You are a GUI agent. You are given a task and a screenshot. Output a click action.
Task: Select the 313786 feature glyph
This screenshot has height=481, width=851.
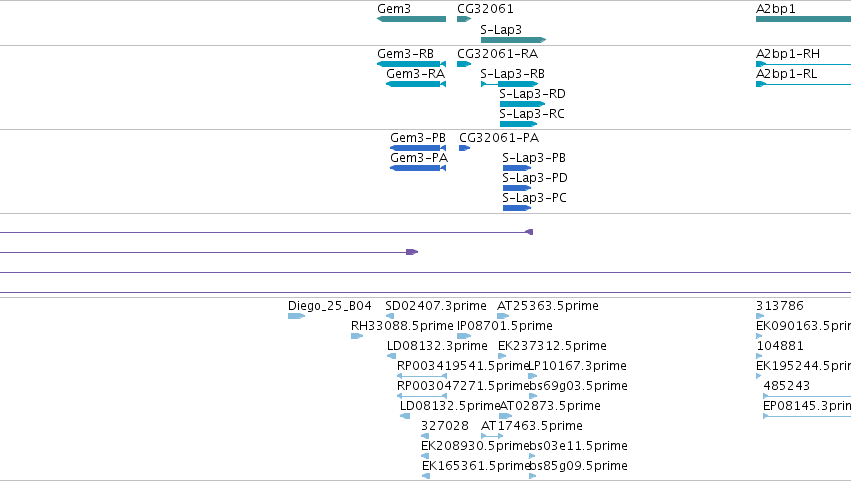(760, 317)
